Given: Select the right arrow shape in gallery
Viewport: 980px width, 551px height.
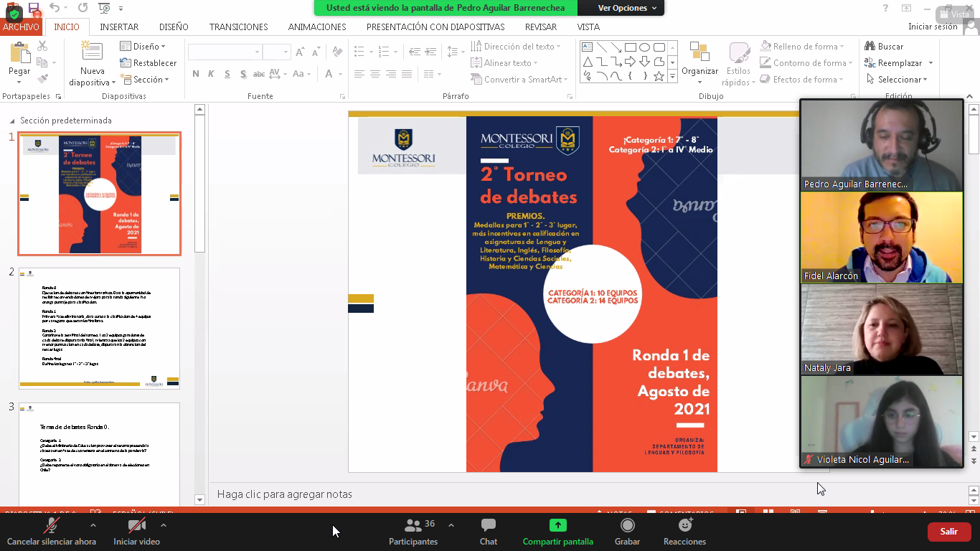Looking at the screenshot, I should tap(631, 62).
